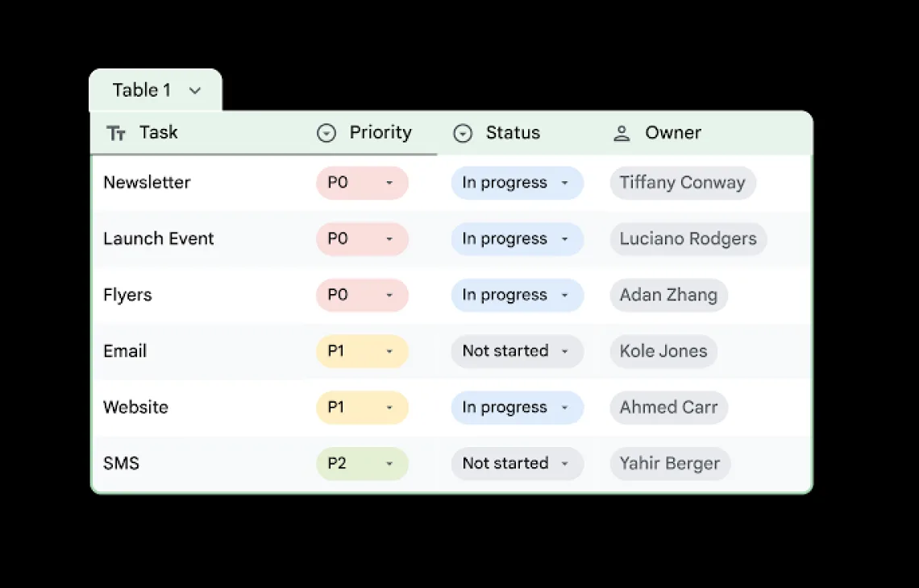The height and width of the screenshot is (588, 919).
Task: Click the dropdown type icon beside Status
Action: click(463, 134)
